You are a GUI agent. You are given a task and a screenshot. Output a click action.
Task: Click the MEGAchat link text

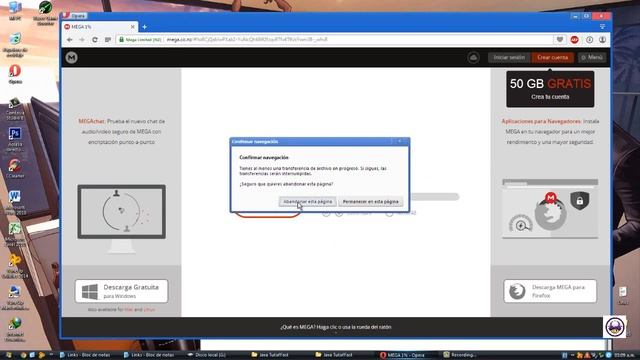pos(92,121)
